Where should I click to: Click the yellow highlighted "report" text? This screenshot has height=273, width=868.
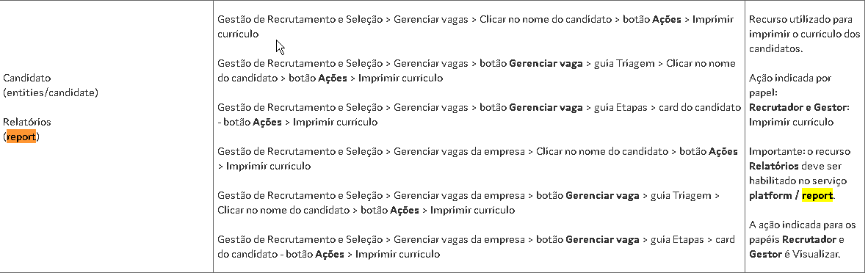click(817, 195)
